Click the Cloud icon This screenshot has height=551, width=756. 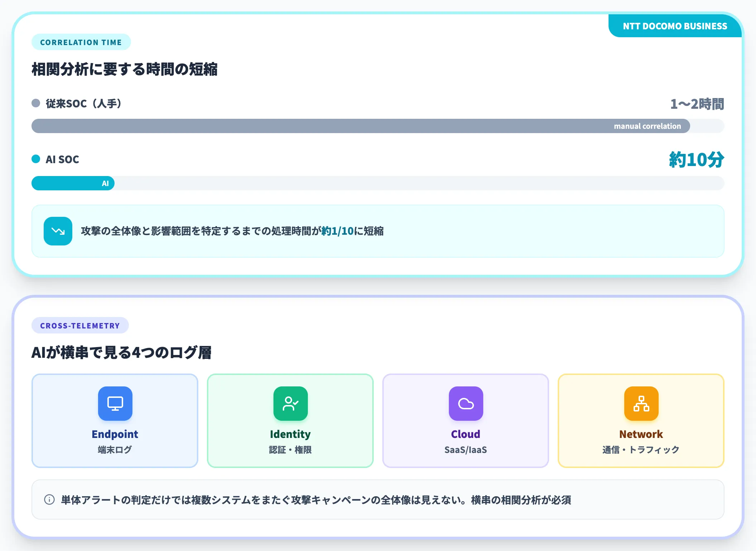coord(466,404)
